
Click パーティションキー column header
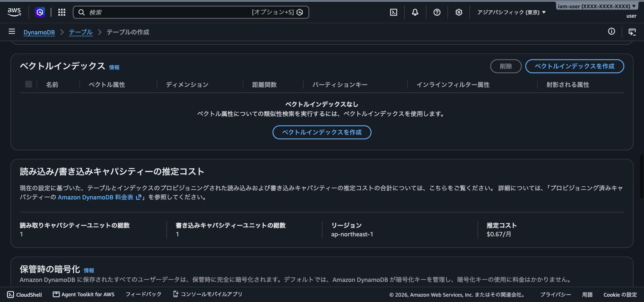[340, 85]
